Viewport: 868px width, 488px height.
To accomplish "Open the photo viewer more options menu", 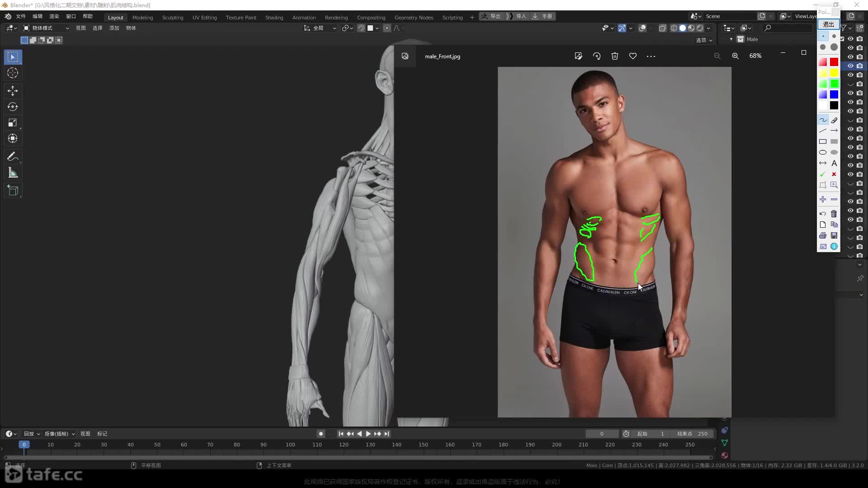I will click(x=651, y=56).
